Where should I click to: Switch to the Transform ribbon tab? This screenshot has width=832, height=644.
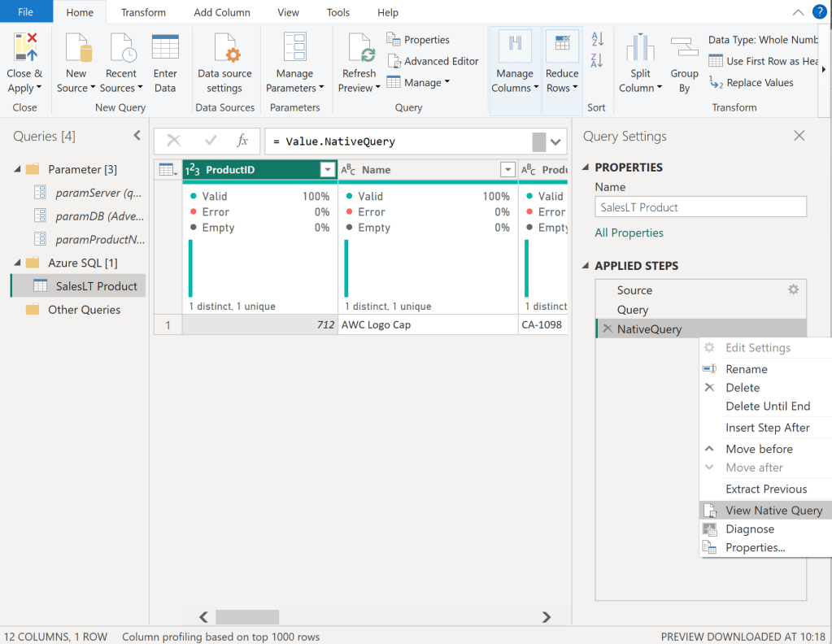point(143,12)
